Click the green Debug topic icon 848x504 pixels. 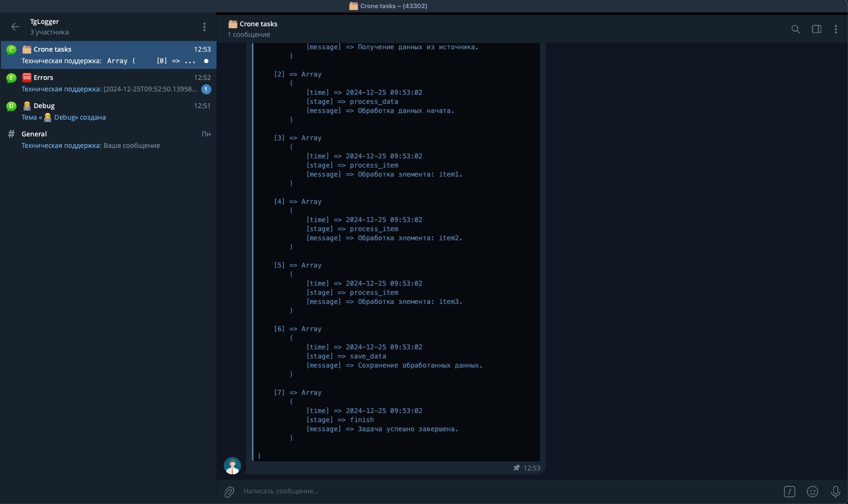tap(11, 106)
